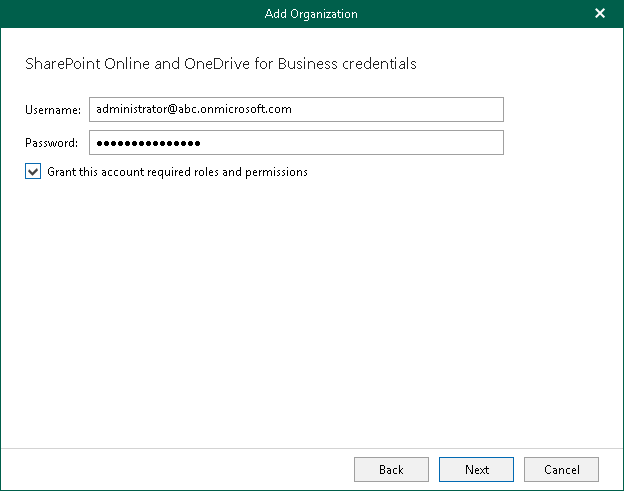Click the 'Grant this account required roles and permissions' label
Viewport: 624px width, 491px height.
click(x=177, y=172)
